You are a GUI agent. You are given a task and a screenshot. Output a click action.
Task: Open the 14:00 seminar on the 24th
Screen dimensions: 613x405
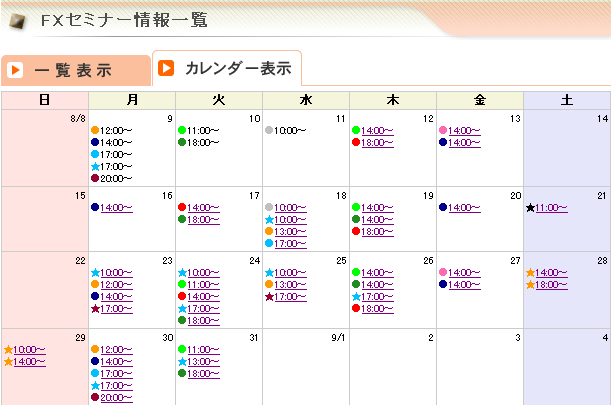pos(203,297)
